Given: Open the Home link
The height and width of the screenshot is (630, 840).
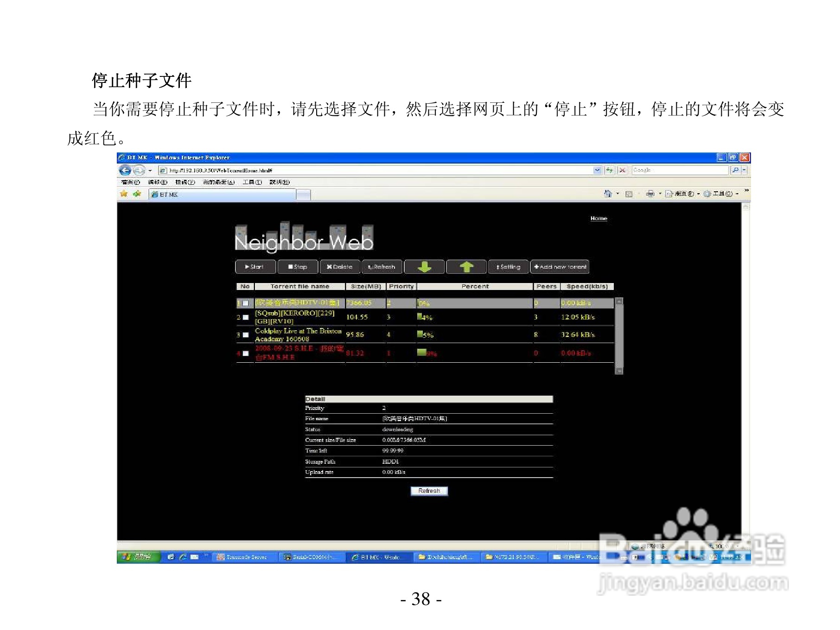Looking at the screenshot, I should (598, 218).
